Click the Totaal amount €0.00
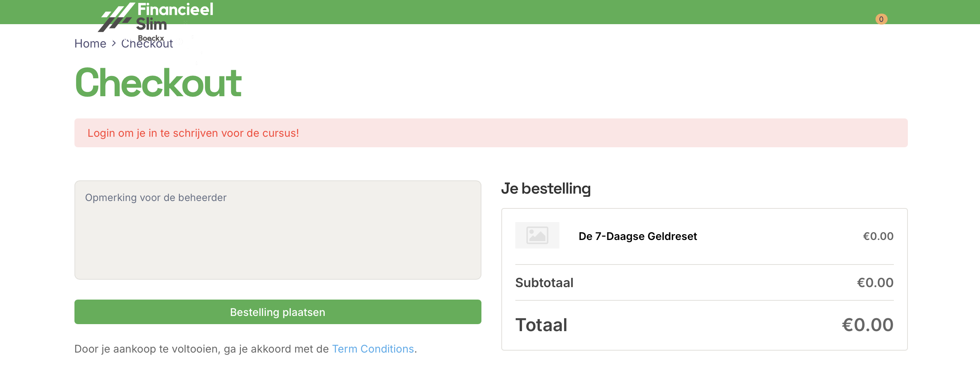 pyautogui.click(x=867, y=325)
